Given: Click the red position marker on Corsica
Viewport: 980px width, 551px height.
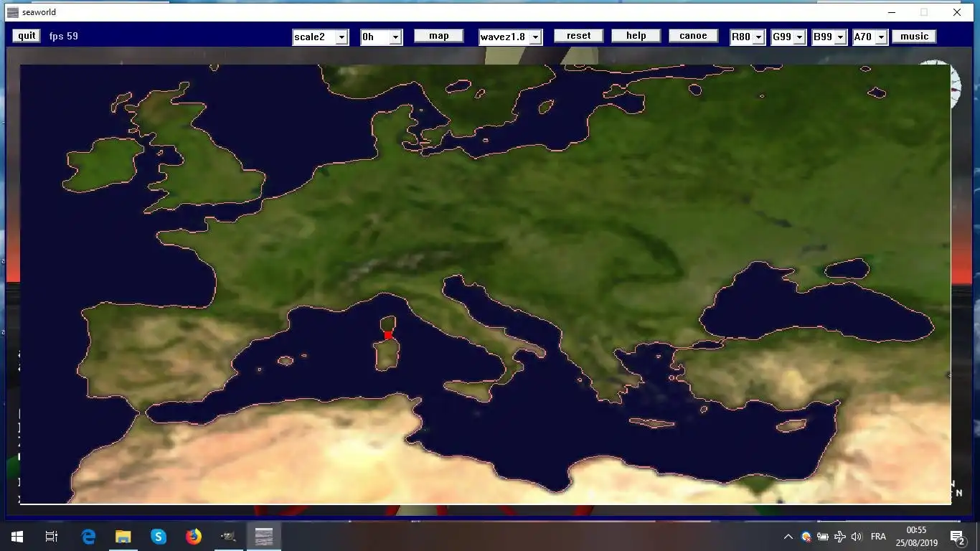Looking at the screenshot, I should click(388, 335).
